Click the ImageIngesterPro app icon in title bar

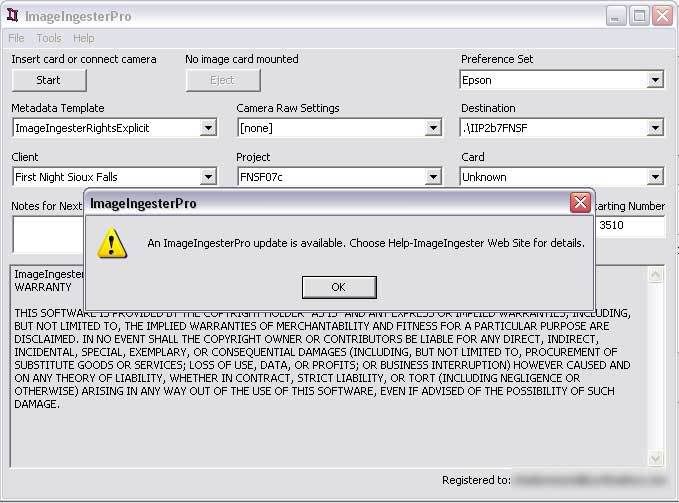13,16
